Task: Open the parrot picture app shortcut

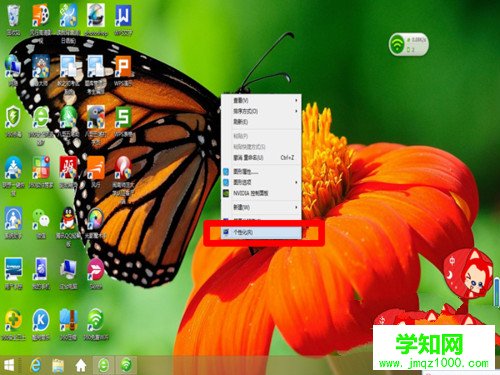Action: [x=96, y=117]
